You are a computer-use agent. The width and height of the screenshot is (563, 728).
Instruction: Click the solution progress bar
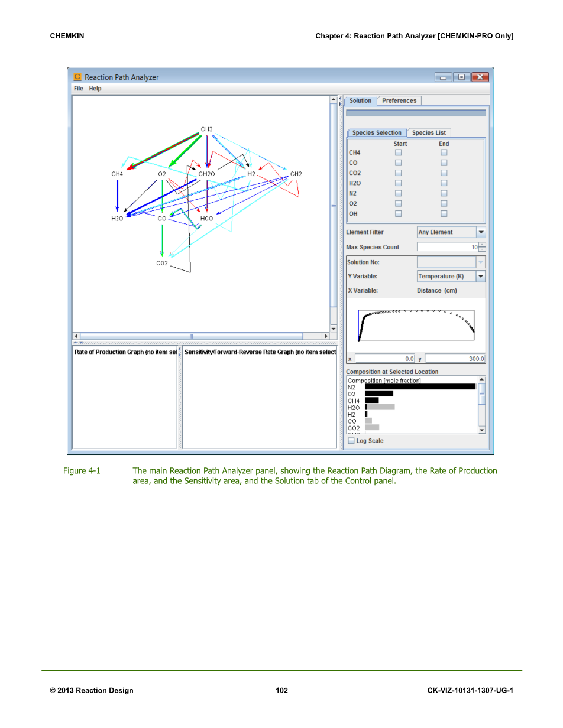pyautogui.click(x=416, y=113)
